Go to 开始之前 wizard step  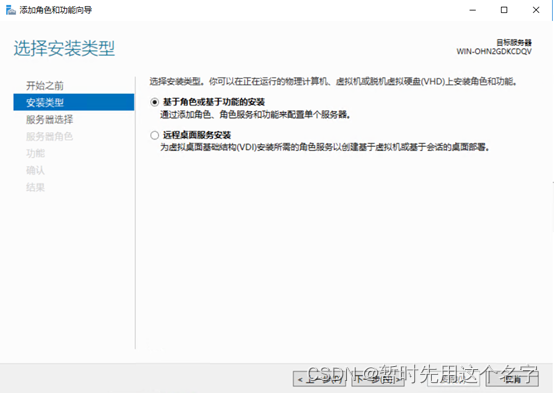[x=45, y=86]
